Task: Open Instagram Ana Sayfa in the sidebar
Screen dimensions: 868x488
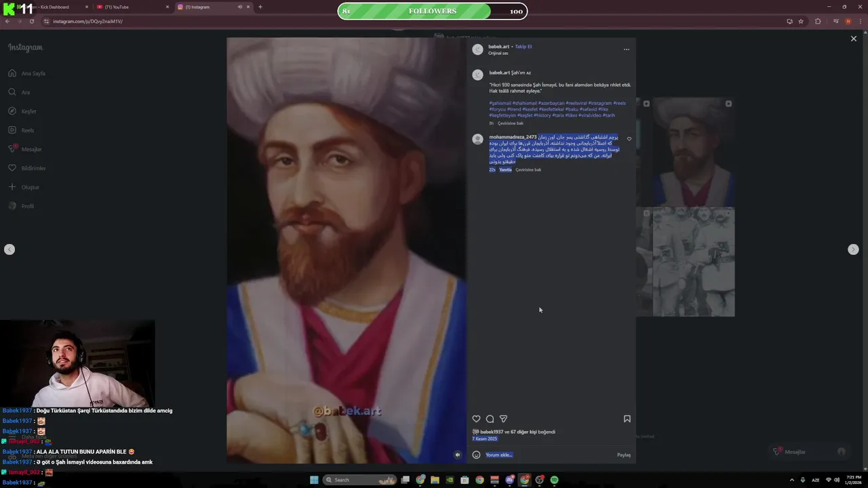Action: pos(27,73)
